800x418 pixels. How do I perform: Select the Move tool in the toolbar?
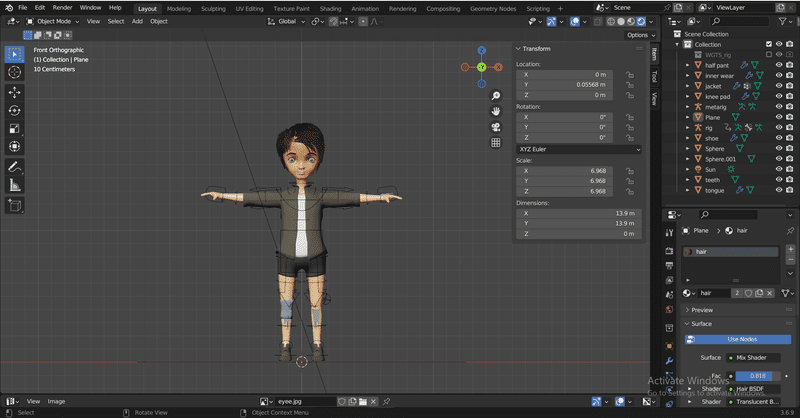(15, 91)
